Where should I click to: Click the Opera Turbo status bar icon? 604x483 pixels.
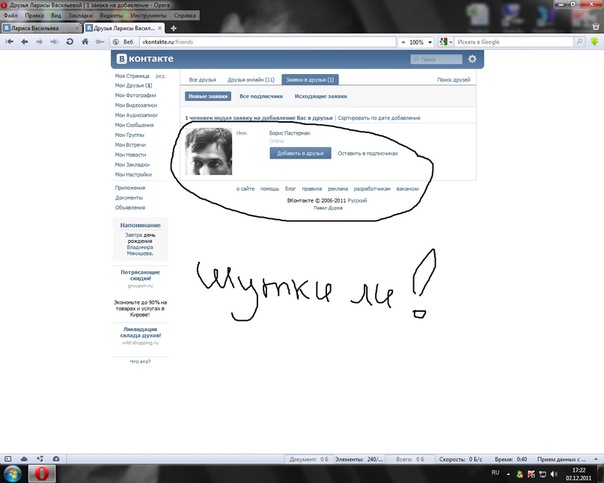[x=56, y=459]
